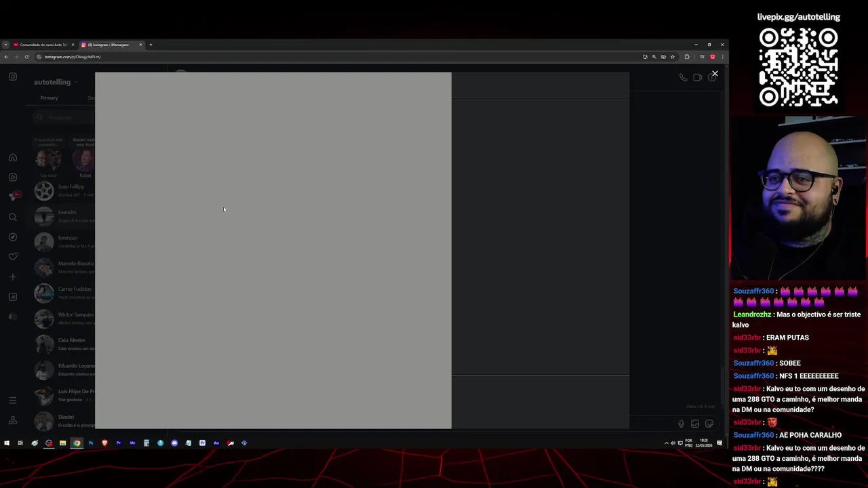
Task: Close the post overlay with X
Action: pyautogui.click(x=715, y=73)
